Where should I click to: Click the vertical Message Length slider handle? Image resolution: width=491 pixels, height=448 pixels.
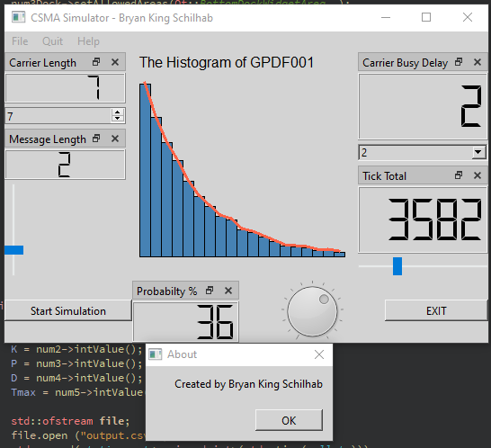point(13,250)
